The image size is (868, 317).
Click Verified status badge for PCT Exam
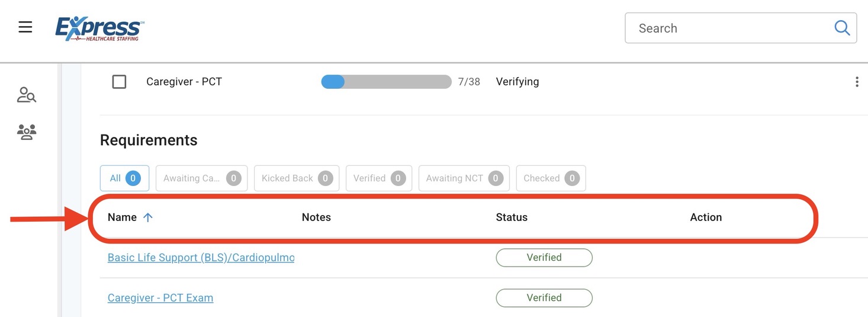pyautogui.click(x=544, y=298)
